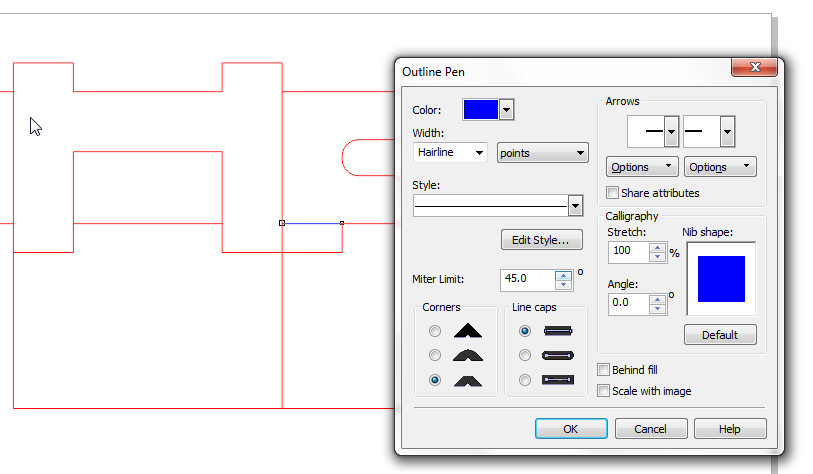
Task: Click the rounded corner icon
Action: pyautogui.click(x=468, y=356)
